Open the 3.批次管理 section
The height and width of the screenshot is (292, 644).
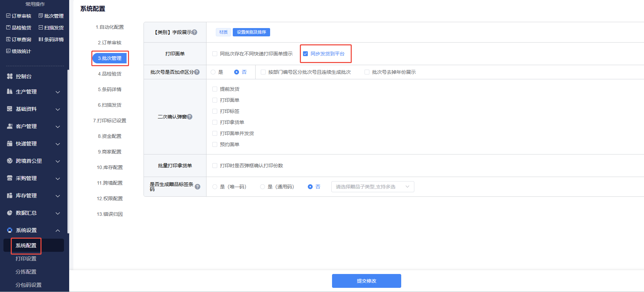click(x=110, y=58)
